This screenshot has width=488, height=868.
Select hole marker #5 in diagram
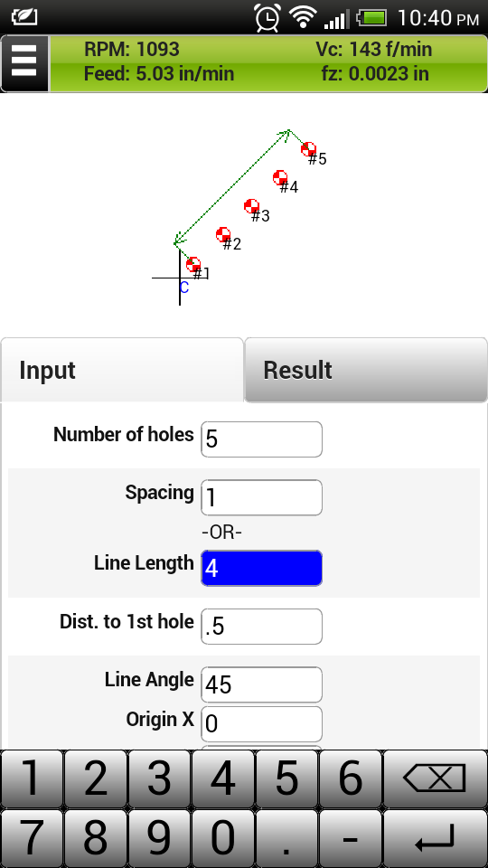(308, 149)
